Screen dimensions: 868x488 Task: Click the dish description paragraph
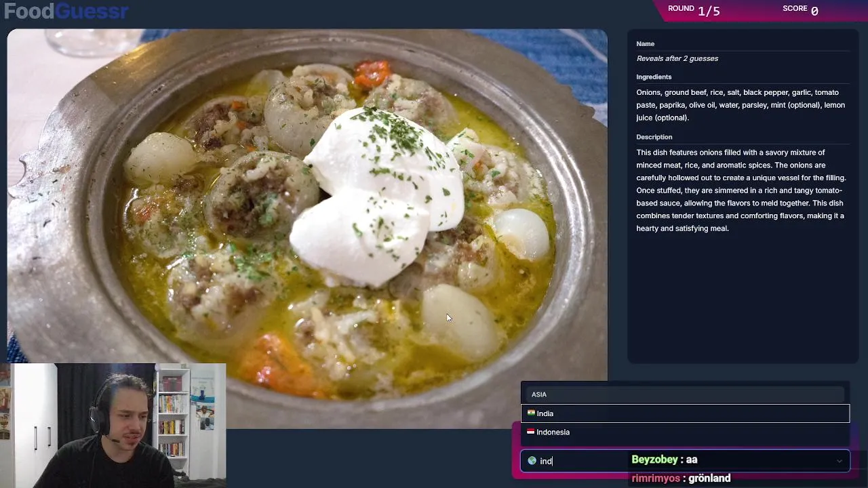click(x=741, y=190)
